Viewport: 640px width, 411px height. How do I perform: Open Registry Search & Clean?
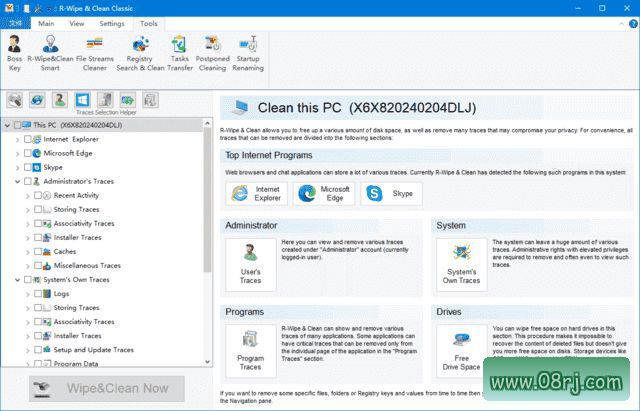[x=139, y=52]
